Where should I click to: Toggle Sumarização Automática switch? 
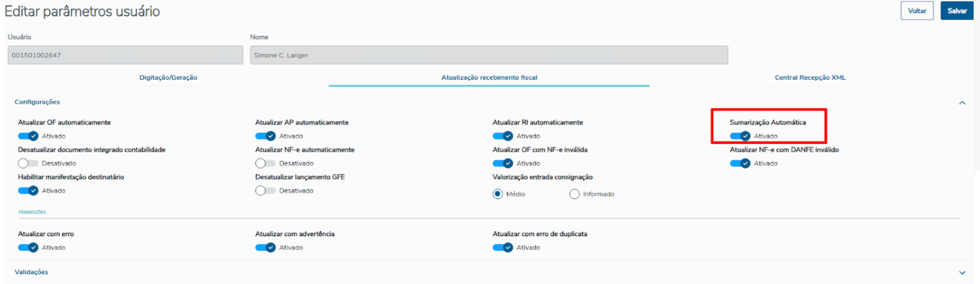[x=740, y=136]
